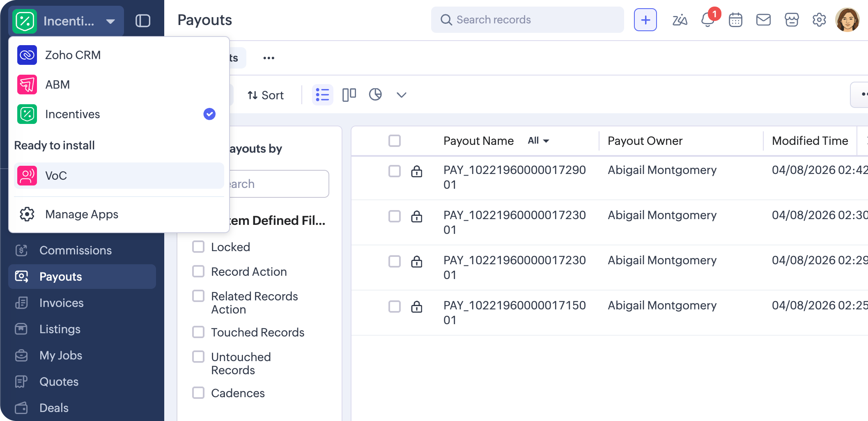Viewport: 868px width, 421px height.
Task: Open the Payout Name All dropdown
Action: point(538,141)
